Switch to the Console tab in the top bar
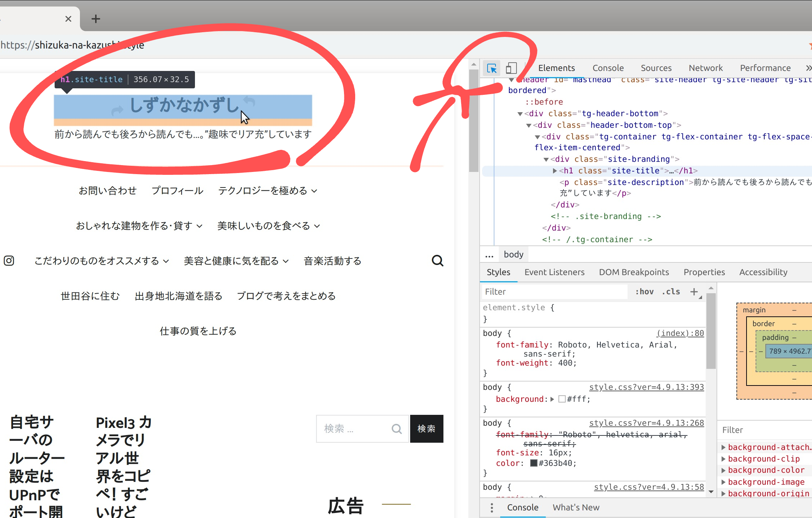This screenshot has height=518, width=812. [608, 68]
